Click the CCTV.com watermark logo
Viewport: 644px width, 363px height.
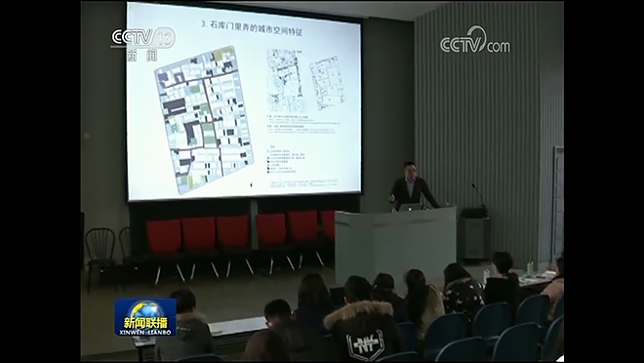point(475,40)
